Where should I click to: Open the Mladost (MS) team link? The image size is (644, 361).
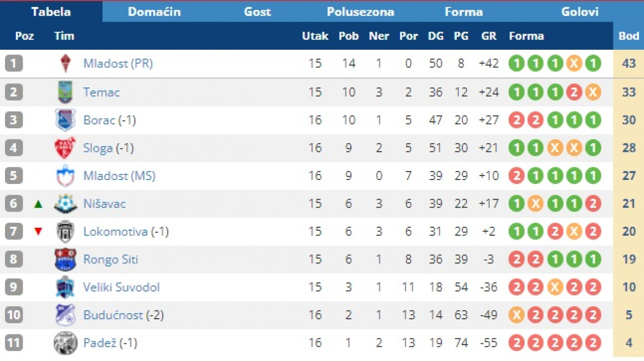[x=119, y=176]
